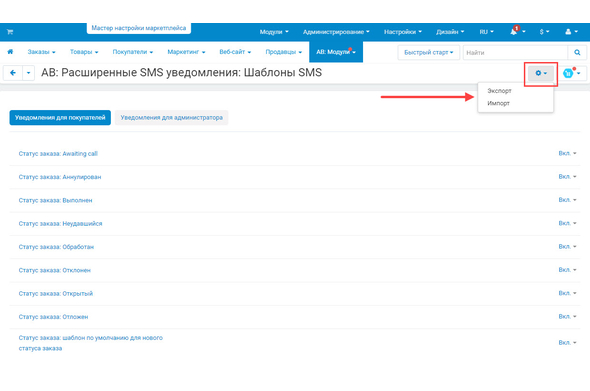Open template Статус заказа: Неудавшийся

pos(60,224)
